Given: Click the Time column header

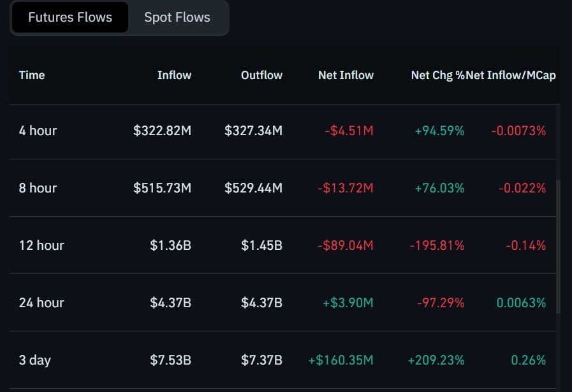Looking at the screenshot, I should (32, 75).
